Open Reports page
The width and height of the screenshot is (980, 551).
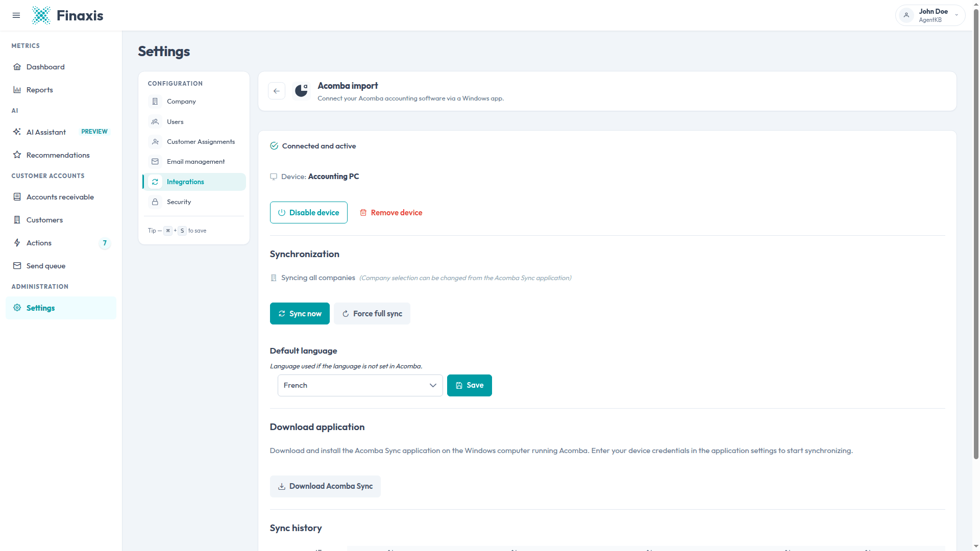coord(61,90)
